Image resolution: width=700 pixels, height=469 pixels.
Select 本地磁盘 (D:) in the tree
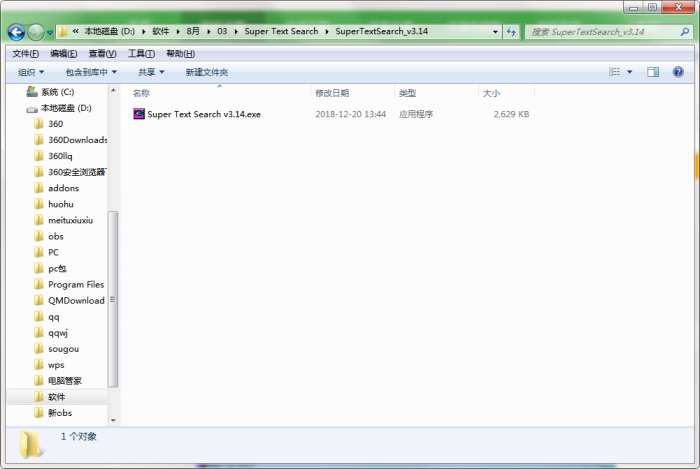coord(66,108)
